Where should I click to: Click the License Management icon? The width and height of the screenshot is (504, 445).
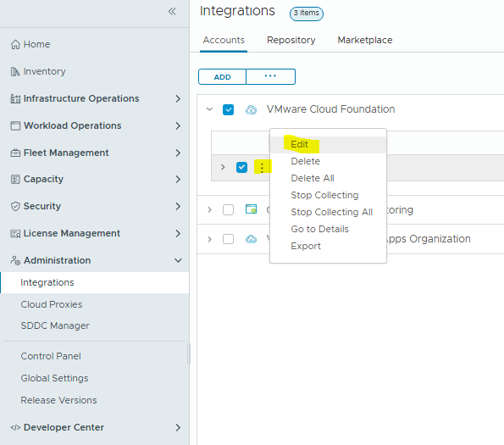click(15, 233)
